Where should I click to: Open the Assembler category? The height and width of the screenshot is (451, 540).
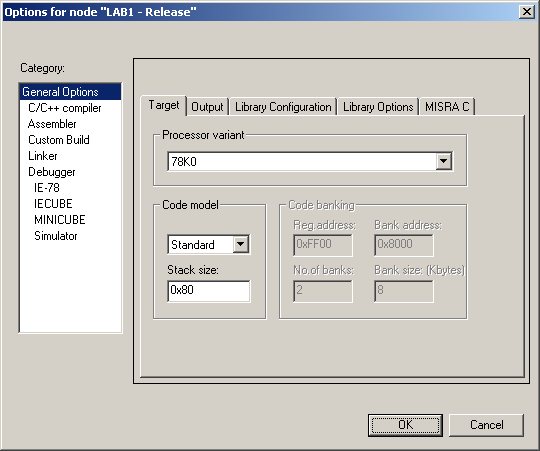point(52,124)
